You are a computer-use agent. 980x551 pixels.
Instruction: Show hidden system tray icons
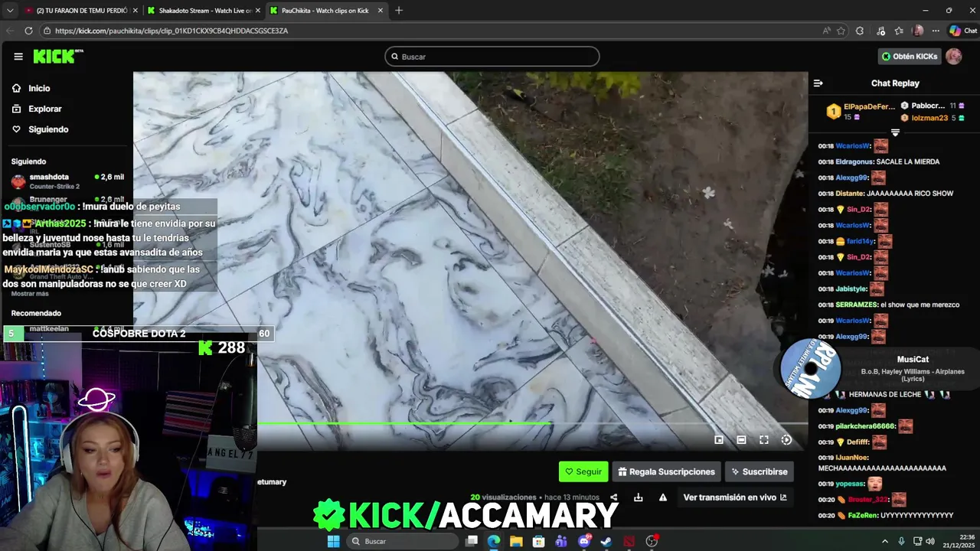click(x=885, y=541)
